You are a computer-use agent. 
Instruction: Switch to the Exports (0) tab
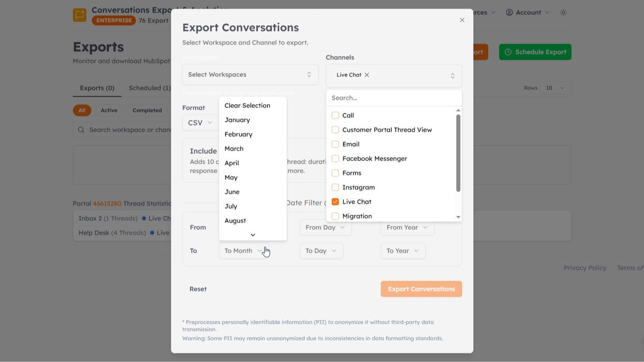click(97, 88)
